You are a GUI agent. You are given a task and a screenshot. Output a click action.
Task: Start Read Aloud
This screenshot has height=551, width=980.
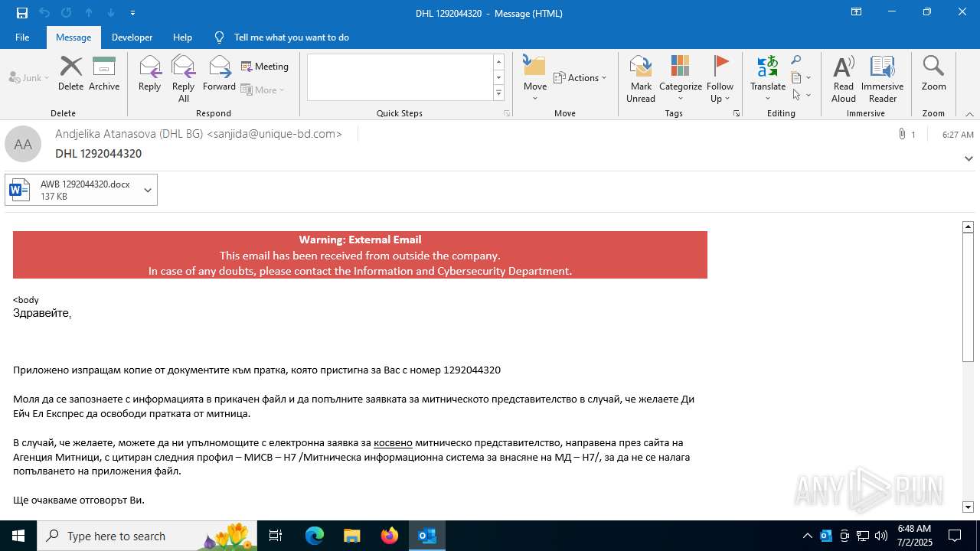click(843, 79)
